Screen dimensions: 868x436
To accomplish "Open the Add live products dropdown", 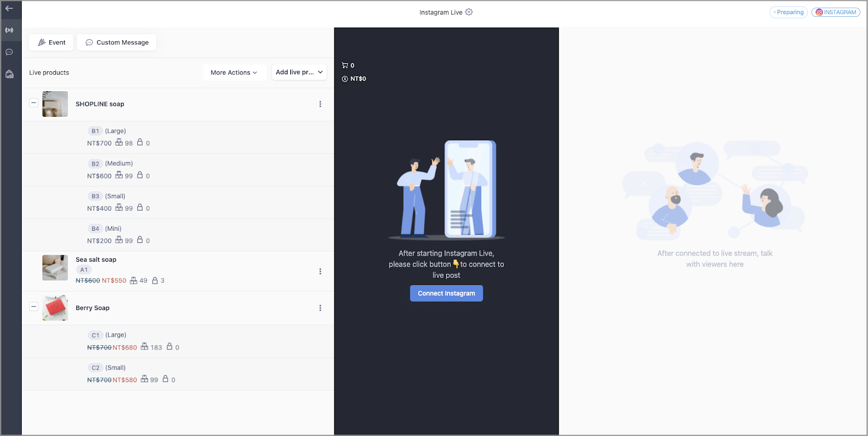I will pyautogui.click(x=299, y=72).
